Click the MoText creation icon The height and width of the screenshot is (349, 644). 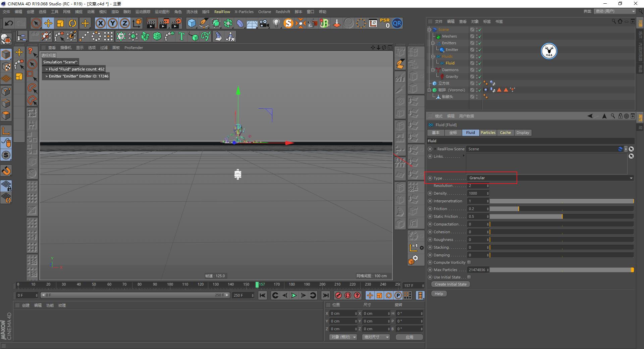(x=181, y=36)
